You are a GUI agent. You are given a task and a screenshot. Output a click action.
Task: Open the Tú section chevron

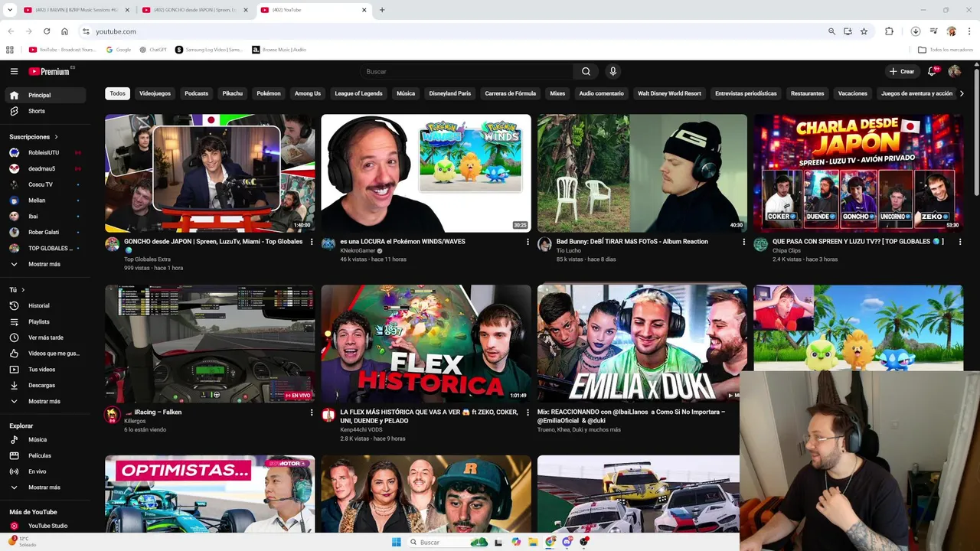pyautogui.click(x=23, y=290)
